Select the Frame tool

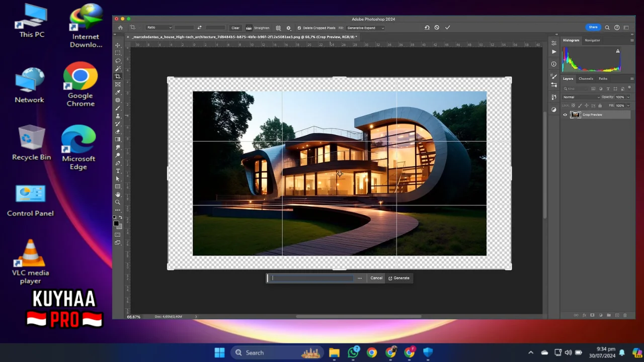click(x=118, y=84)
